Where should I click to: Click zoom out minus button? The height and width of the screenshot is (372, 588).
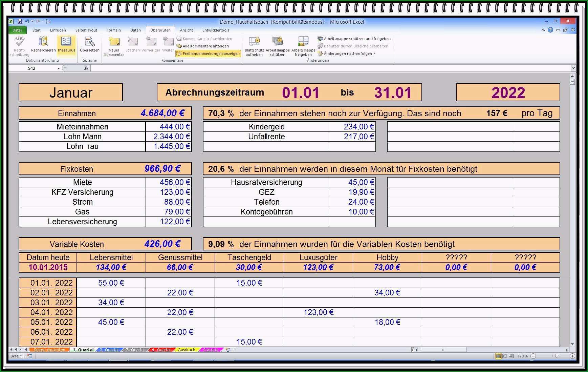(533, 356)
